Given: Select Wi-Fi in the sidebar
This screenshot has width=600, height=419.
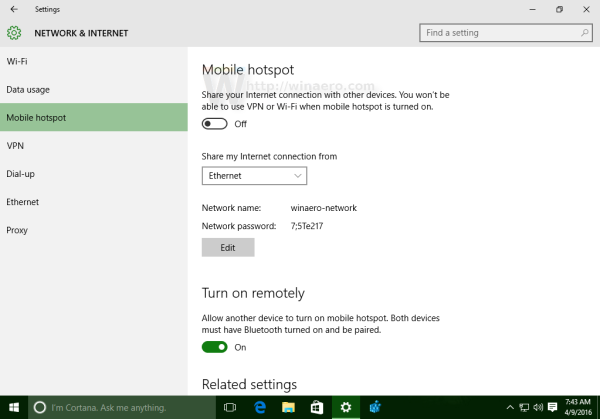Looking at the screenshot, I should 17,62.
